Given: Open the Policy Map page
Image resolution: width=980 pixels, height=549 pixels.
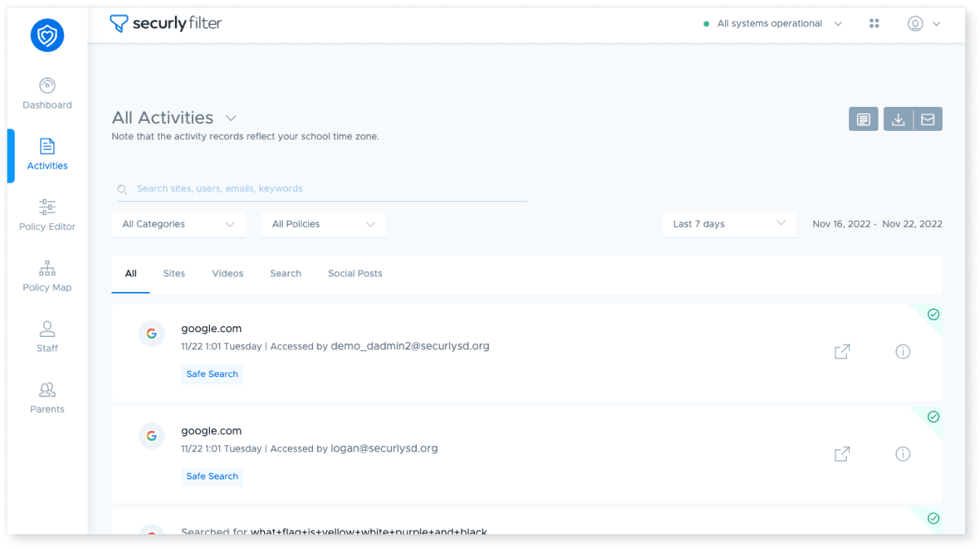Looking at the screenshot, I should tap(47, 276).
